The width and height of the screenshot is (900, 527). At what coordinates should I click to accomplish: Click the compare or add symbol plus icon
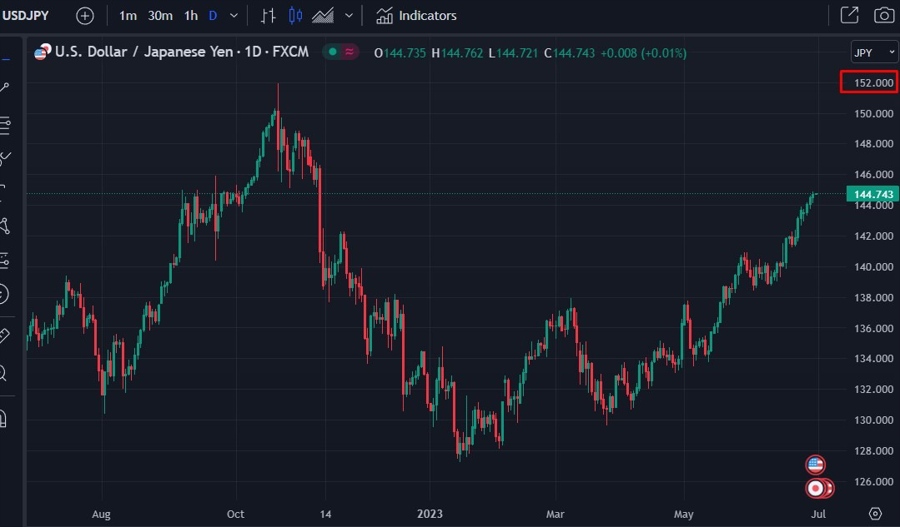[85, 16]
